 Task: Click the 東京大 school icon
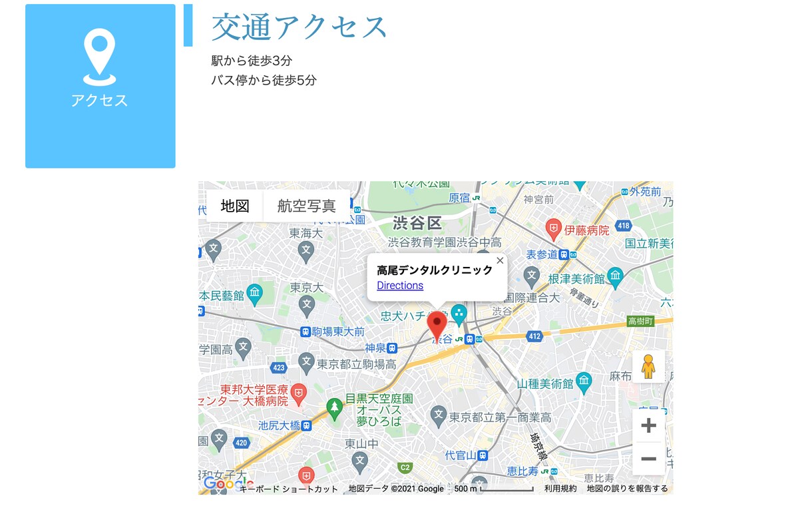point(306,306)
